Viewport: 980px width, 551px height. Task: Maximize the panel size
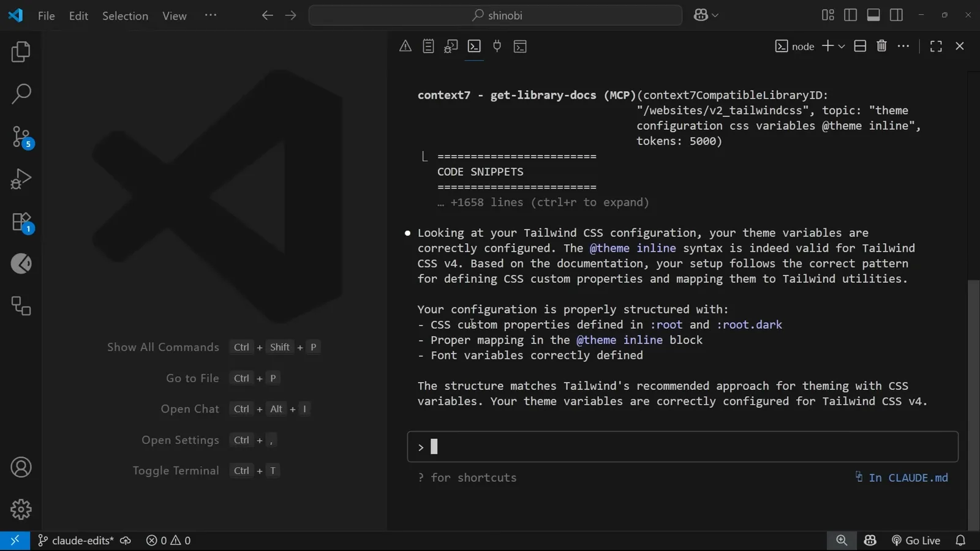coord(936,46)
